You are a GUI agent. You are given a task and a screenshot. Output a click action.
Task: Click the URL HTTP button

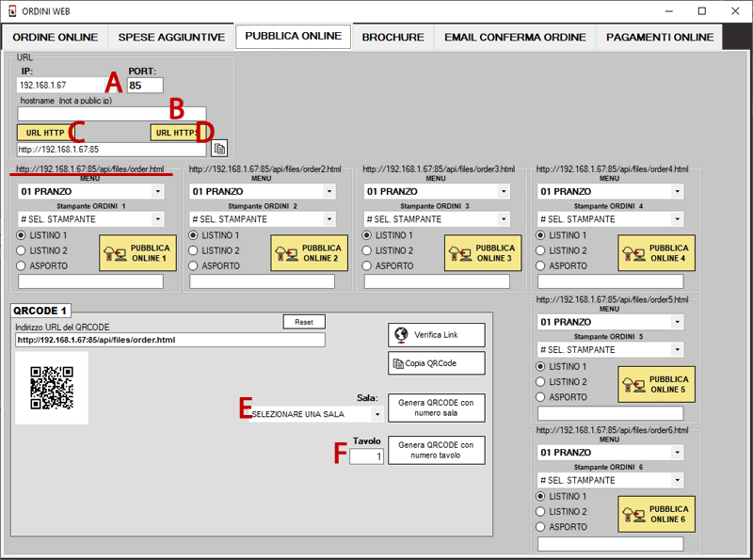pyautogui.click(x=45, y=133)
